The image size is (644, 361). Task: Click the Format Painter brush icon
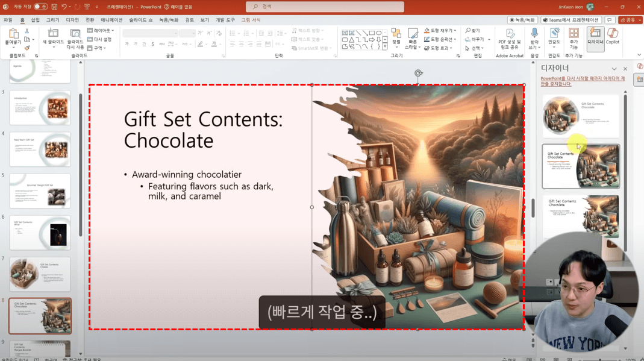tap(27, 48)
